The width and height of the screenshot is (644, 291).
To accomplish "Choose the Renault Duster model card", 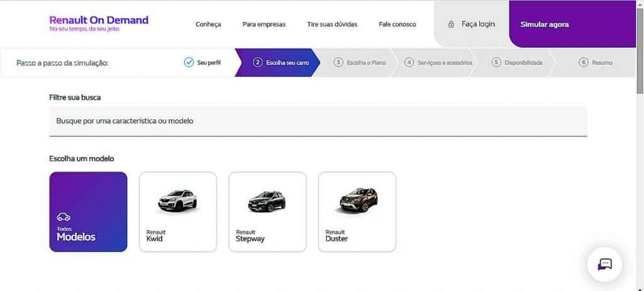I will pos(357,212).
